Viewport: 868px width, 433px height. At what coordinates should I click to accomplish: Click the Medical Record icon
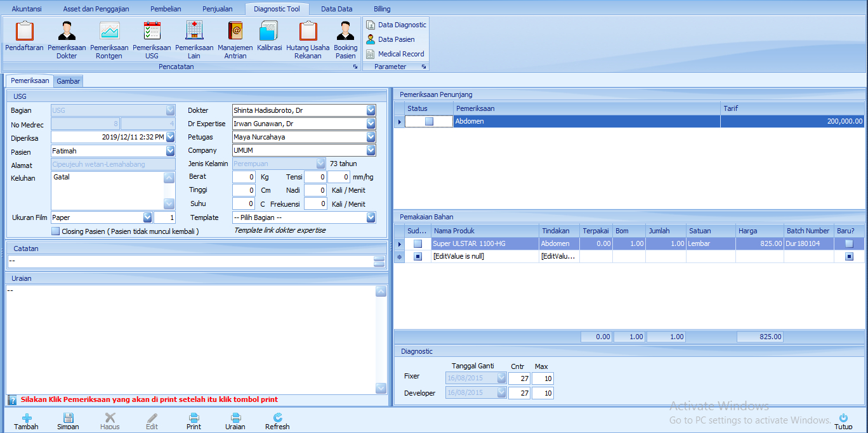pos(371,54)
